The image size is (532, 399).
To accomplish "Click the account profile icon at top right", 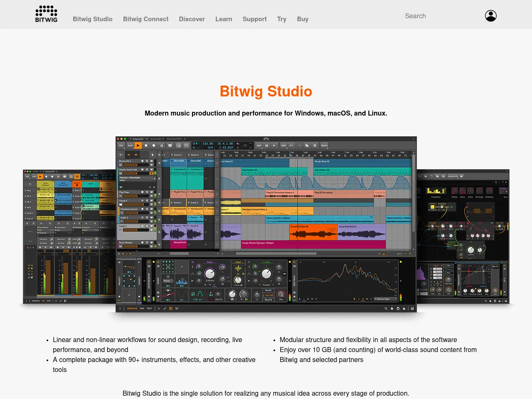I will pos(490,15).
